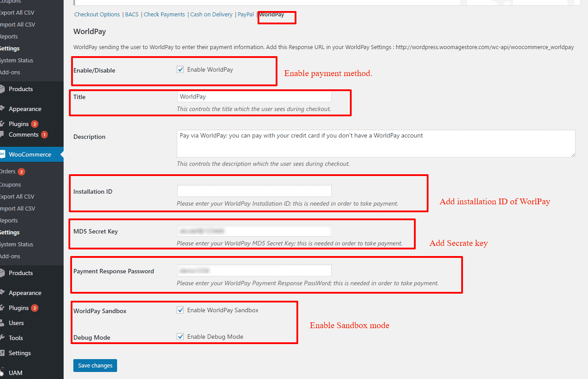Viewport: 588px width, 379px height.
Task: Select the WorldPay tab
Action: pyautogui.click(x=272, y=14)
